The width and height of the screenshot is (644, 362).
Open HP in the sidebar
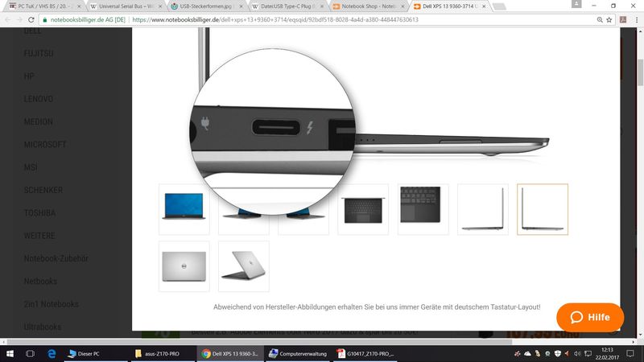(x=29, y=76)
